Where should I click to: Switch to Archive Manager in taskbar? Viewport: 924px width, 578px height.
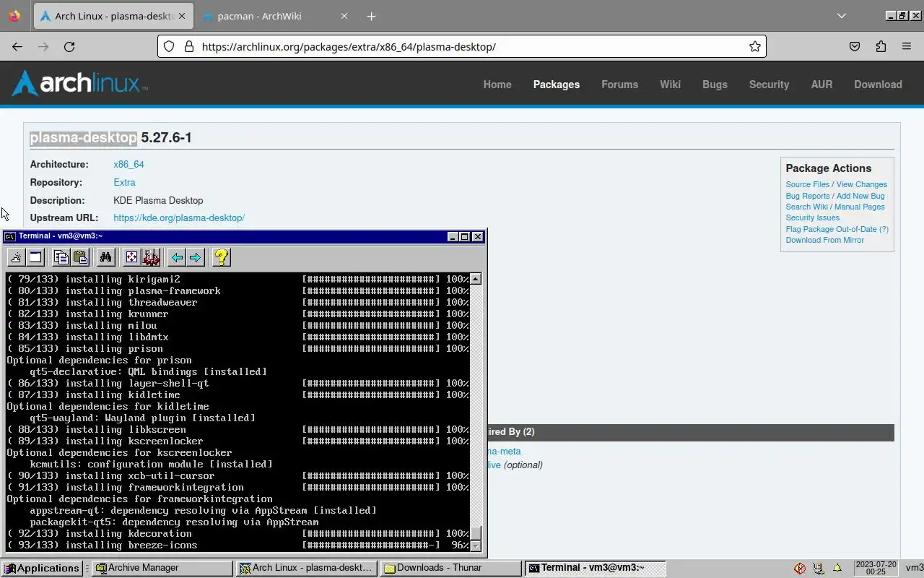point(162,568)
